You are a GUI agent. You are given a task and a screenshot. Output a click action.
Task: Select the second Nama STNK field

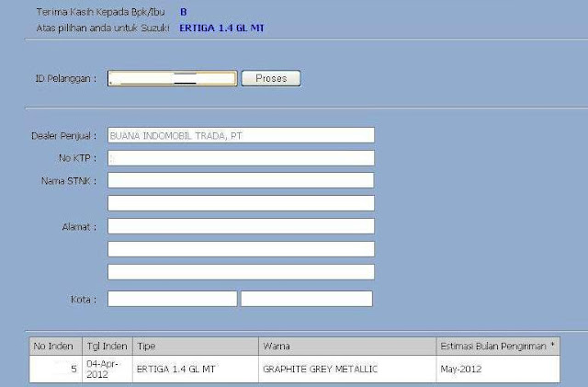coord(241,203)
